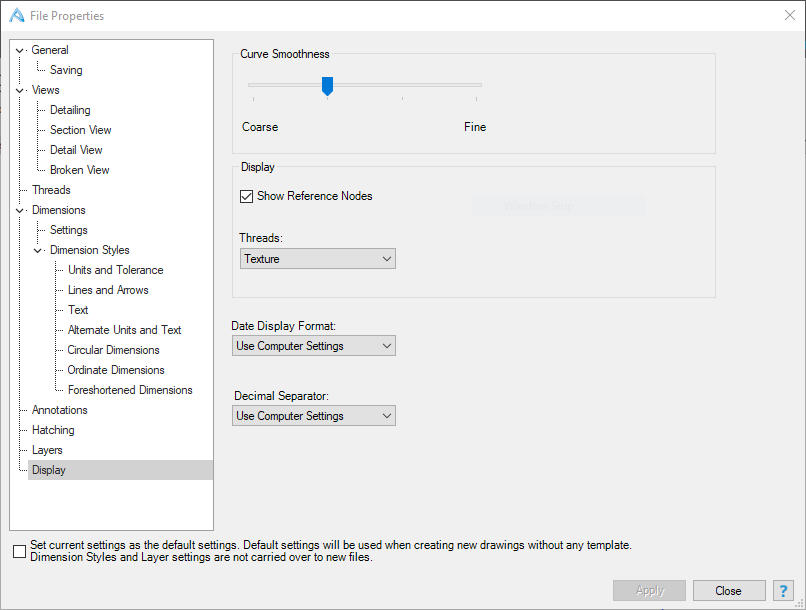The image size is (806, 610).
Task: Click the Close button
Action: pos(728,591)
